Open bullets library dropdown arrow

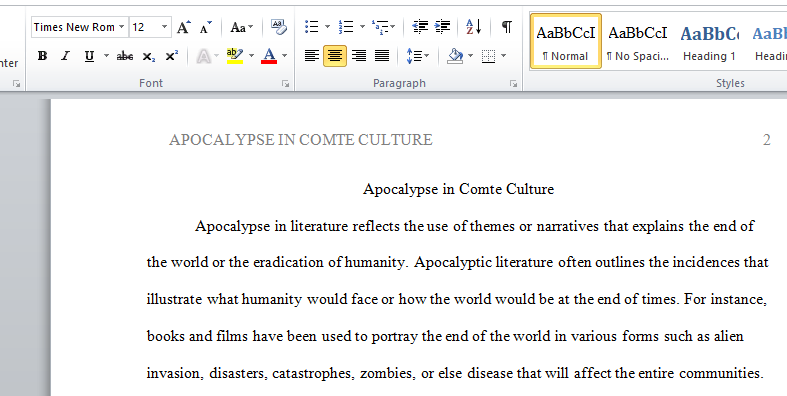point(327,27)
